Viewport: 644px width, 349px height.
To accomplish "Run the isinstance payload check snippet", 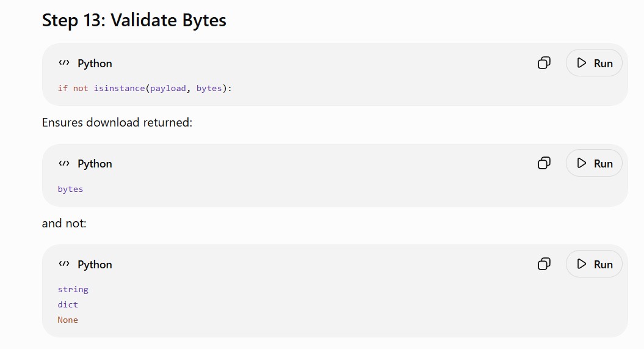I will [594, 63].
